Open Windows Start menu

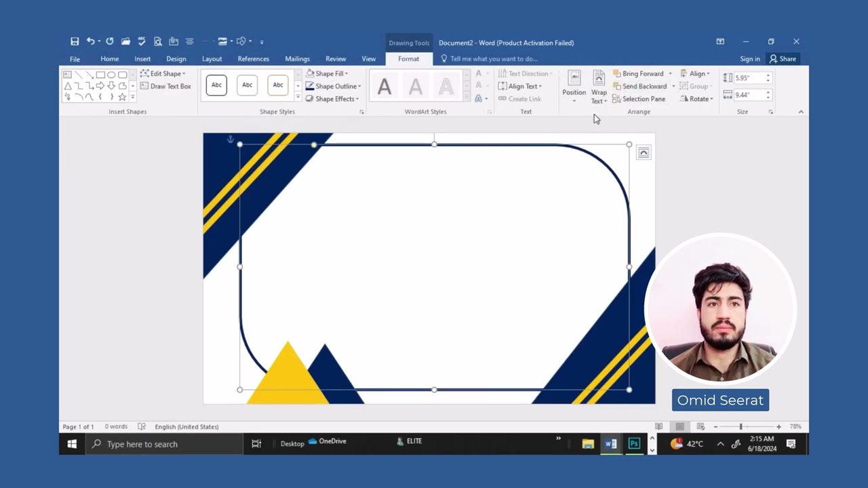pyautogui.click(x=72, y=444)
